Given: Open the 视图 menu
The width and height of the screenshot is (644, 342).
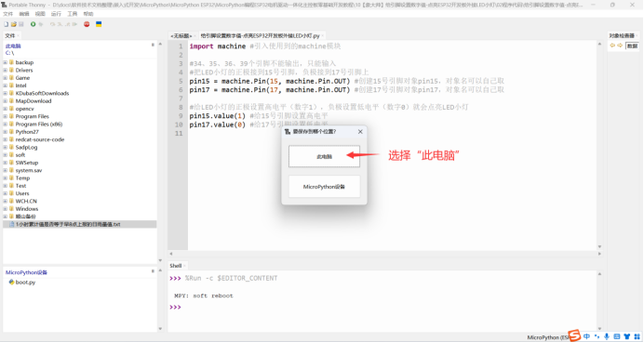Looking at the screenshot, I should (40, 14).
